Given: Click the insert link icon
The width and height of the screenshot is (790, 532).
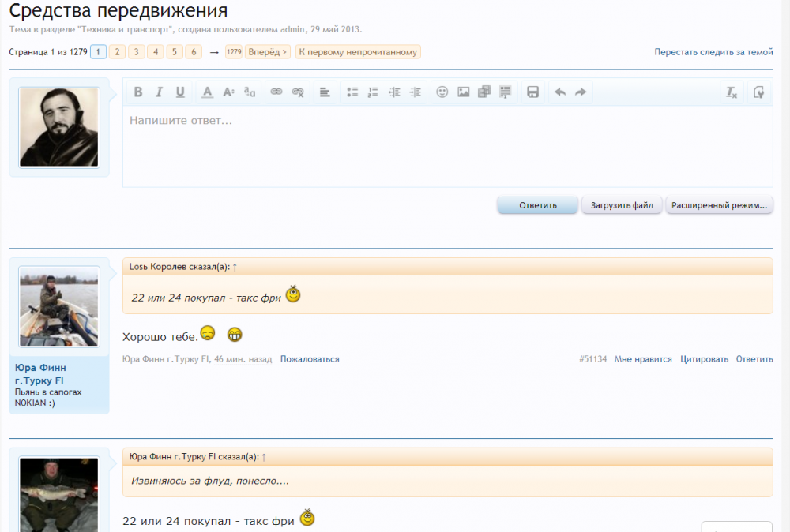Looking at the screenshot, I should click(276, 92).
